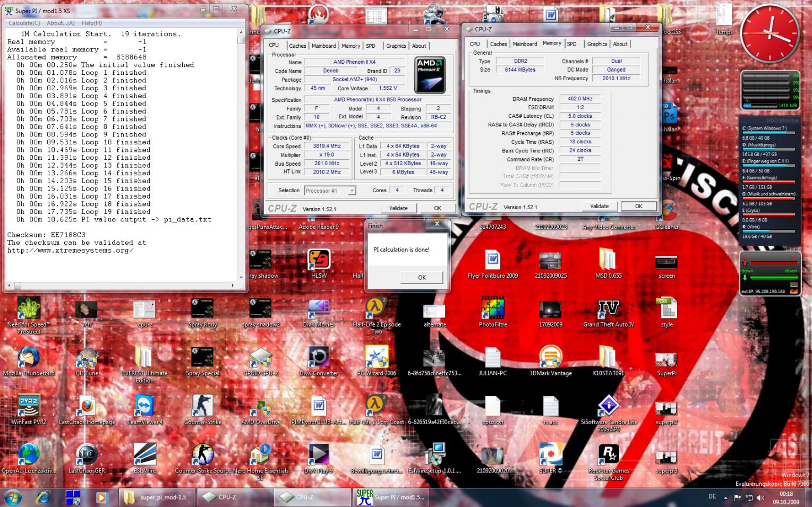Click Validate in right CPU-Z memory window
This screenshot has height=507, width=812.
click(599, 206)
